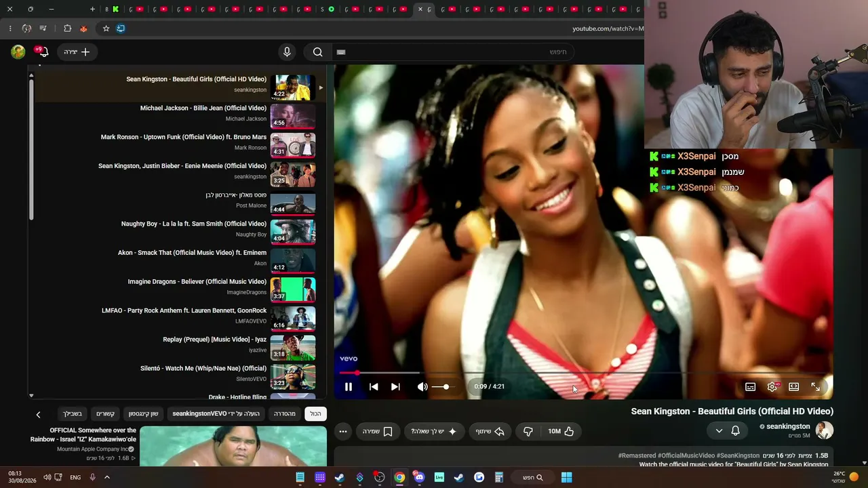Open the Chrome profile icon

point(26,28)
